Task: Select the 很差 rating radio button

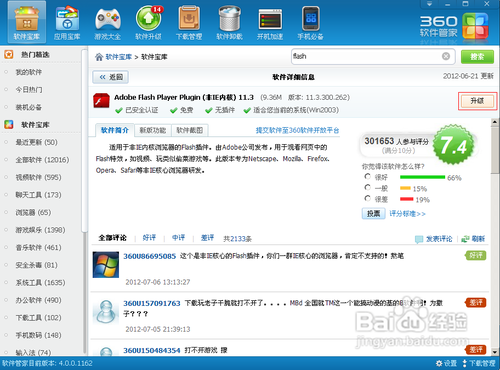Action: coord(367,198)
